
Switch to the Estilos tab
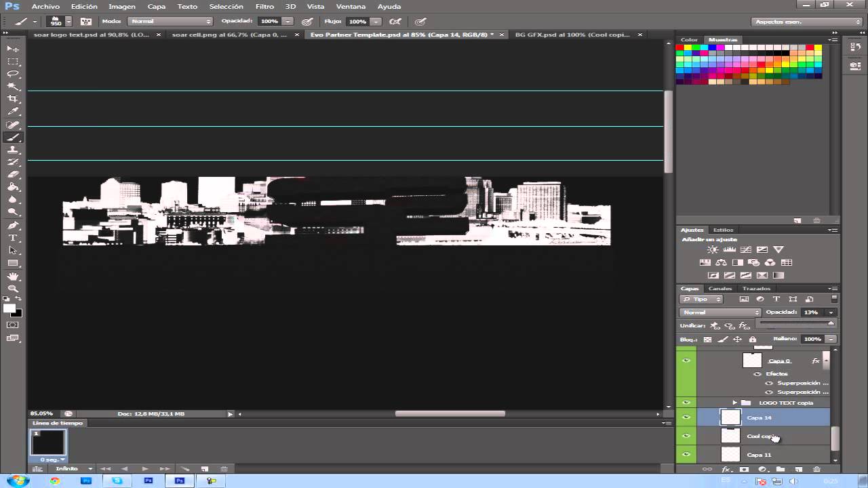pyautogui.click(x=723, y=230)
